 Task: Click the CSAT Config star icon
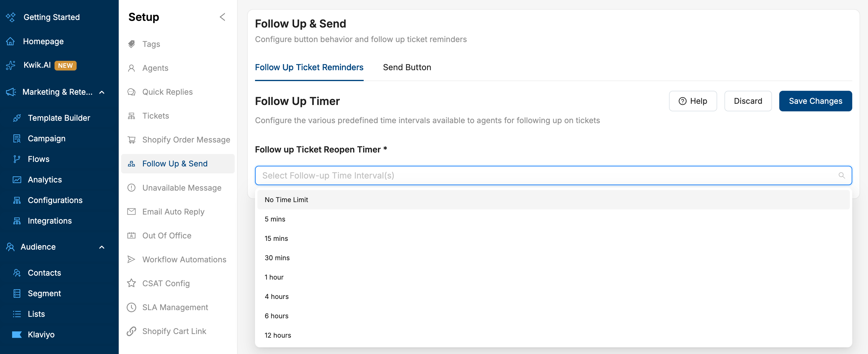(x=131, y=283)
